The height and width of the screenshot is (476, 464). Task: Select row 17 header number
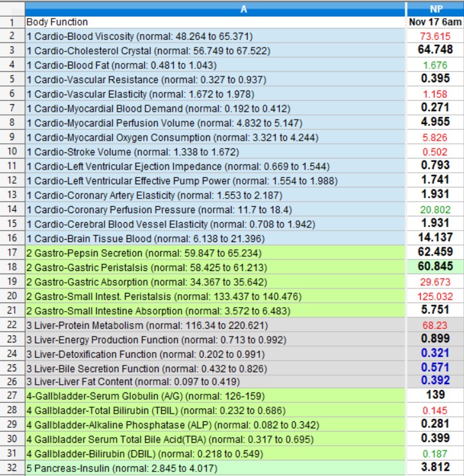(12, 253)
